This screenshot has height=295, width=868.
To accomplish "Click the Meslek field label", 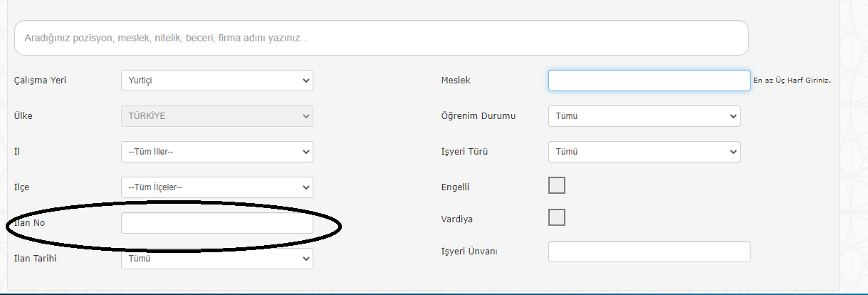I will (456, 81).
